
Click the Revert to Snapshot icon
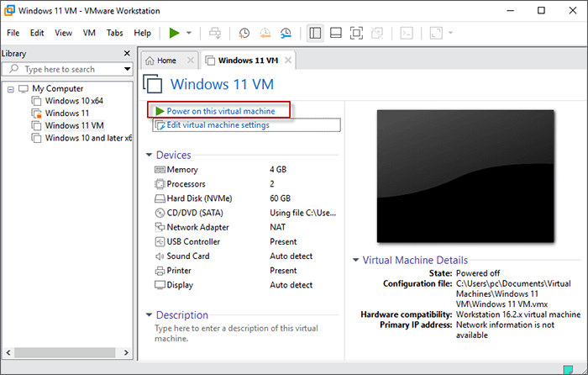[x=265, y=33]
